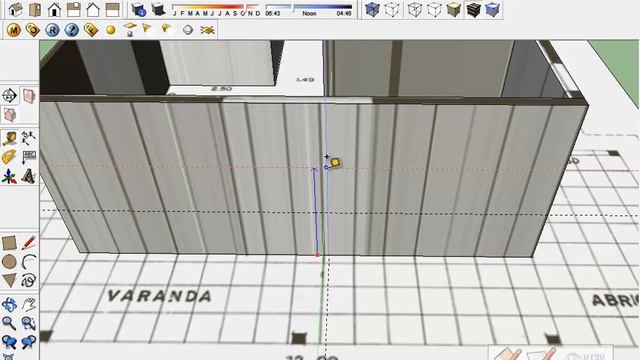Screen dimensions: 640x360
Task: Click the white sphere plugin icon
Action: pos(187,30)
